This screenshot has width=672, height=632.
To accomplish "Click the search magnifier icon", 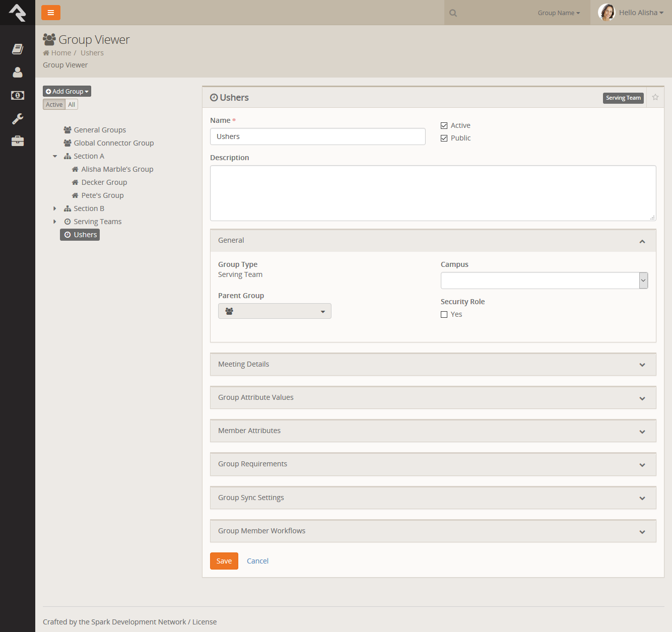I will point(453,13).
